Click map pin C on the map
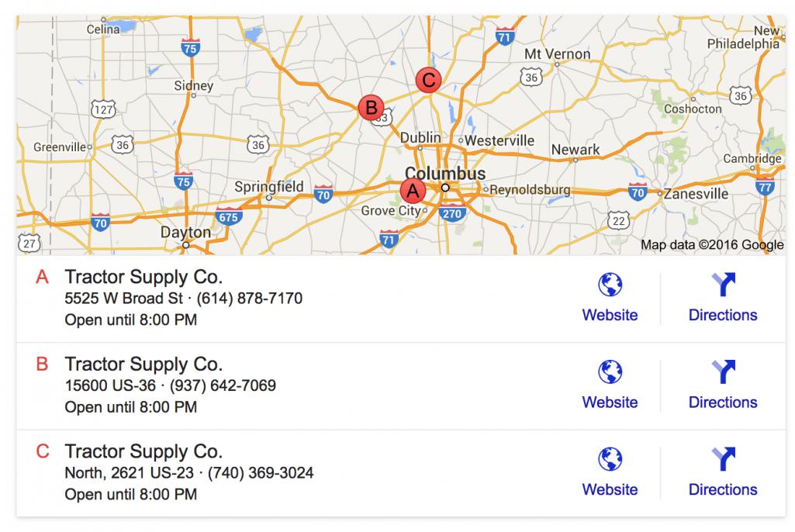Screen dimensions: 795x532 (428, 80)
